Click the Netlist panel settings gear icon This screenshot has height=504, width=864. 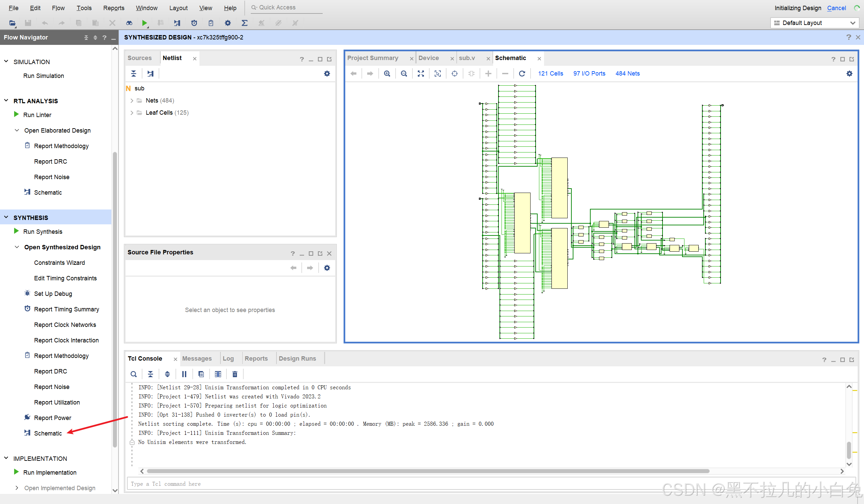tap(327, 74)
